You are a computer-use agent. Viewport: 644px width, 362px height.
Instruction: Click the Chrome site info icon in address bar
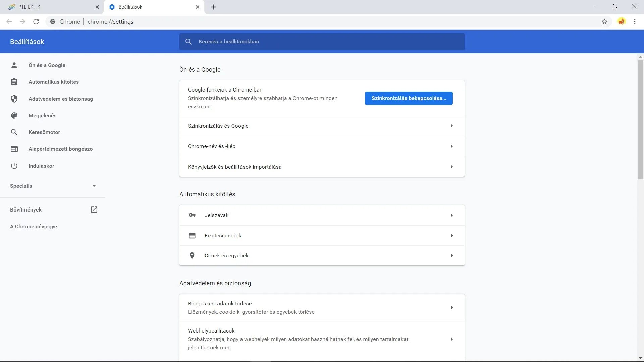(53, 22)
